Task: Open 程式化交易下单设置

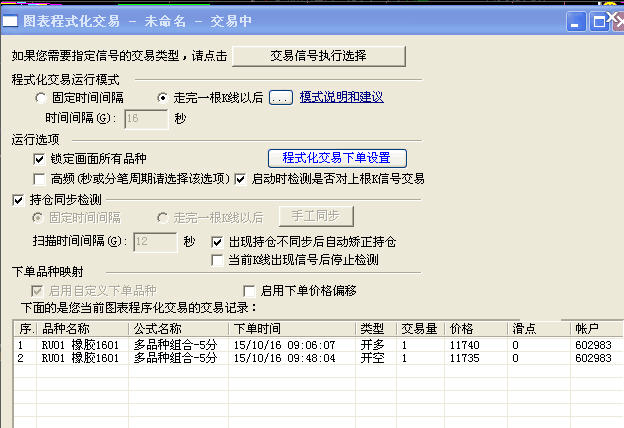Action: click(x=337, y=158)
